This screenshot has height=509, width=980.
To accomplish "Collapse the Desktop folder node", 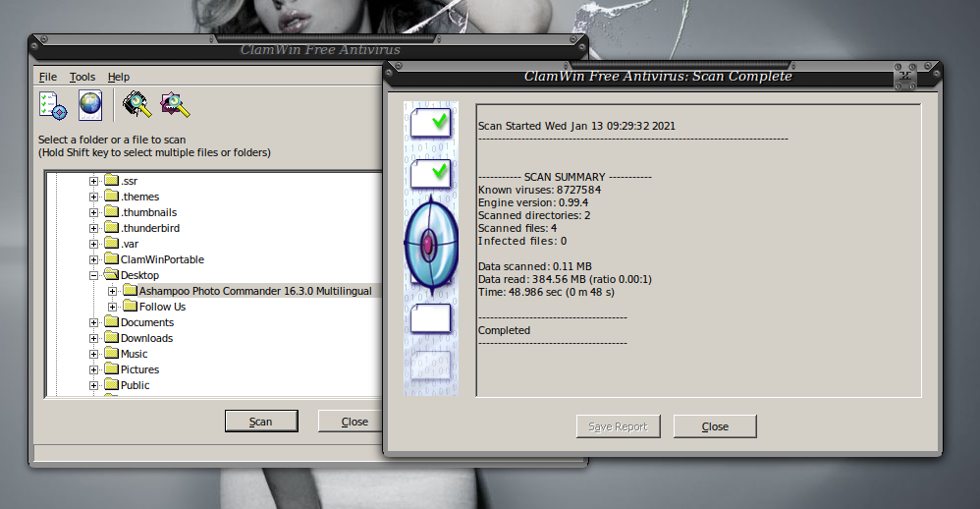I will (93, 275).
